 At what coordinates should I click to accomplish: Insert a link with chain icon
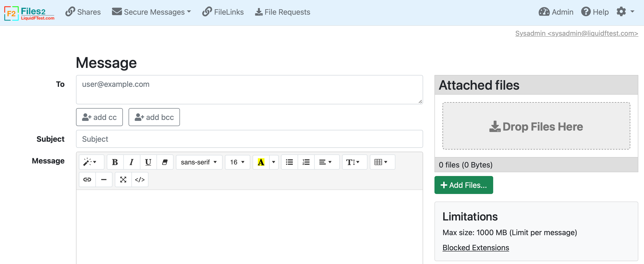(x=87, y=180)
